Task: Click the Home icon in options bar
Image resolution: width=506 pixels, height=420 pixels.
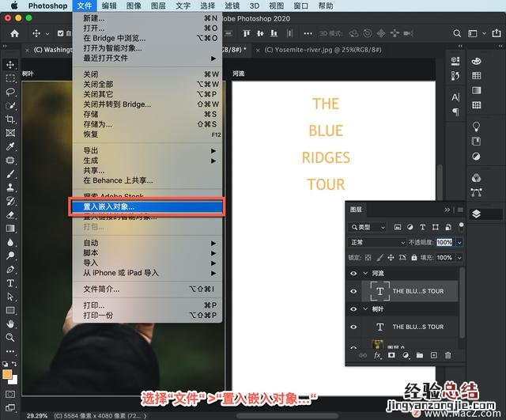Action: pos(14,33)
